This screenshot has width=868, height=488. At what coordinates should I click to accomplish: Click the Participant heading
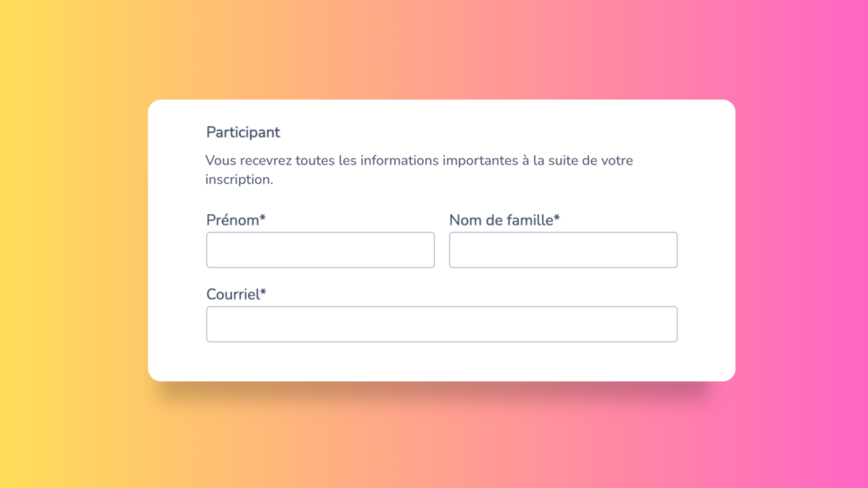[x=243, y=132]
